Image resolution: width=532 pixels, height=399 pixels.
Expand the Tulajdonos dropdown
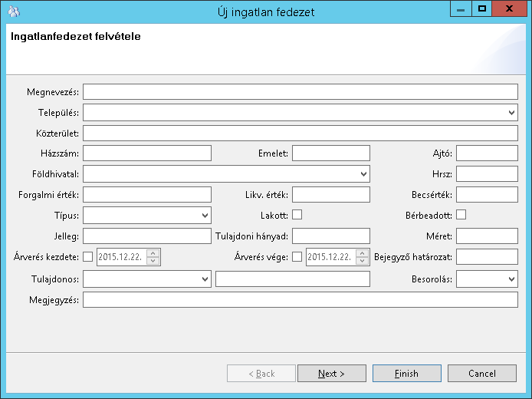point(205,279)
